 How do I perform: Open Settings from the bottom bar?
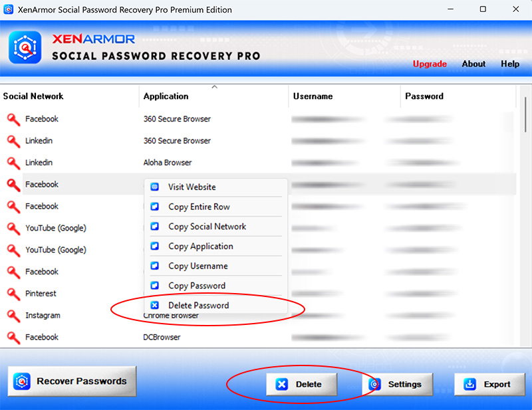point(397,384)
